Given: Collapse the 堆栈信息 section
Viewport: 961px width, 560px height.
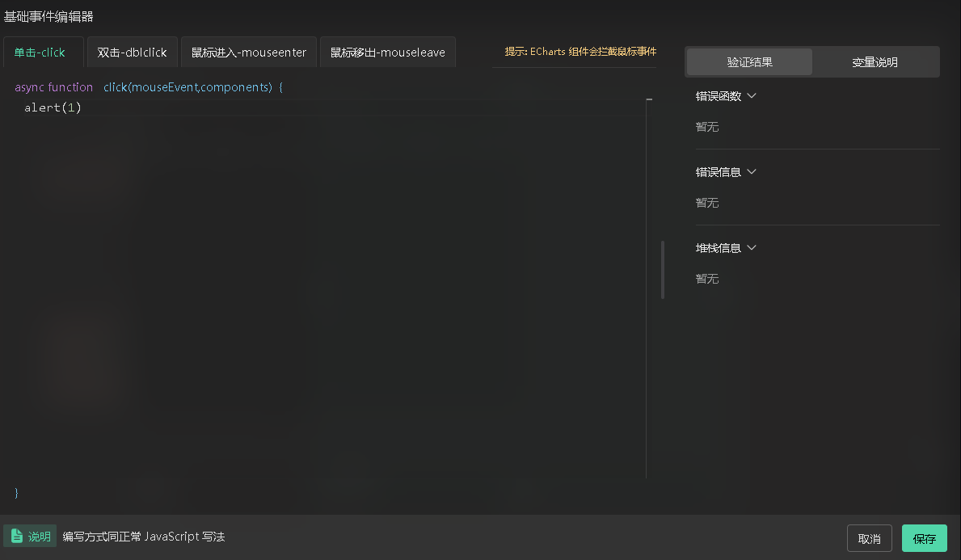Looking at the screenshot, I should tap(726, 248).
